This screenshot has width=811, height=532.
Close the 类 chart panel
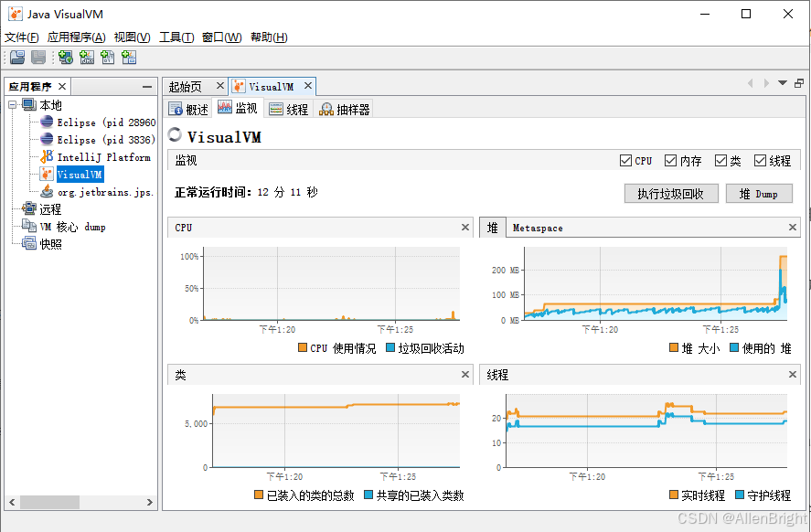click(x=465, y=374)
